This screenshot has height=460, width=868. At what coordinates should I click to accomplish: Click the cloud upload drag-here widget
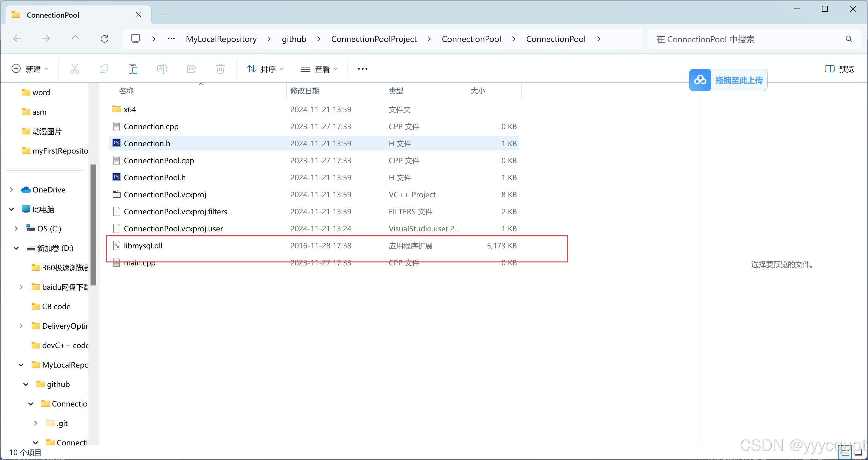pyautogui.click(x=728, y=80)
